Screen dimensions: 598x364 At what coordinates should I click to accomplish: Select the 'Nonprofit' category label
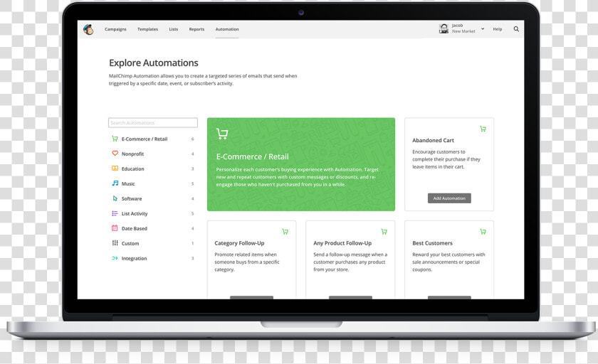(x=132, y=154)
